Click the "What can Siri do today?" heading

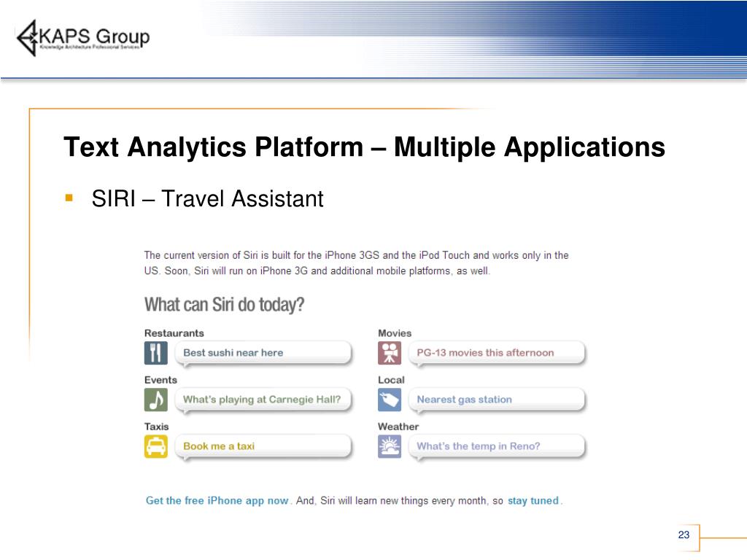pyautogui.click(x=224, y=304)
